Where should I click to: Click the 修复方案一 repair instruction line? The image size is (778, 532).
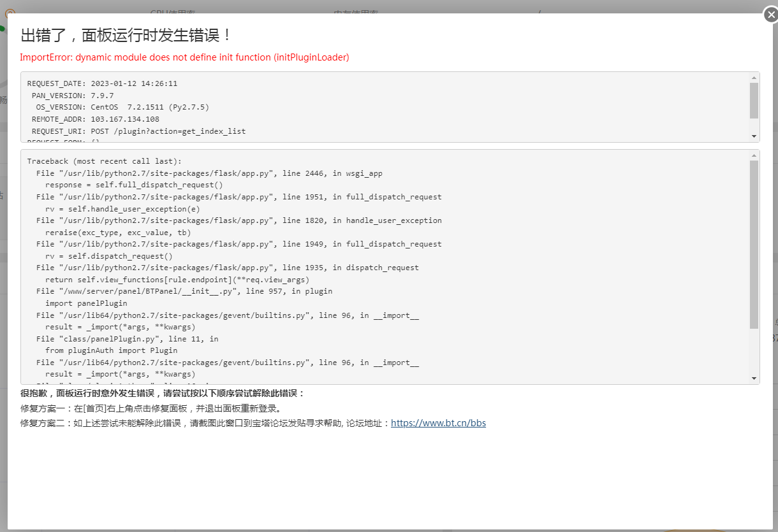tap(150, 408)
